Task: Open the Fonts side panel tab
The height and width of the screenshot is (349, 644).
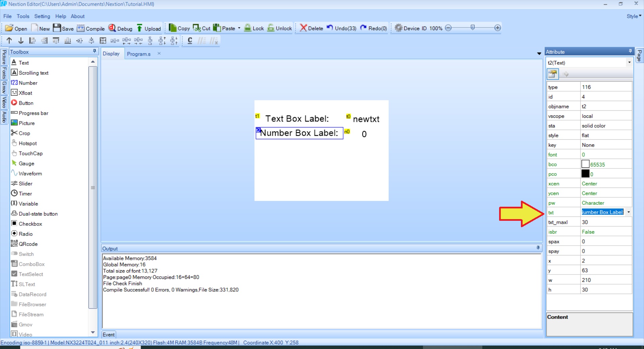Action: coord(4,73)
